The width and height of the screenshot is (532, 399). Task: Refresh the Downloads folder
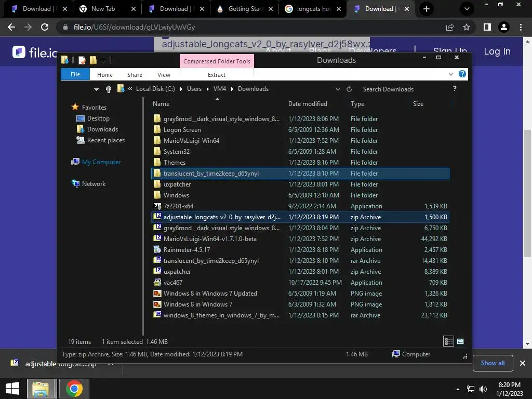[349, 89]
